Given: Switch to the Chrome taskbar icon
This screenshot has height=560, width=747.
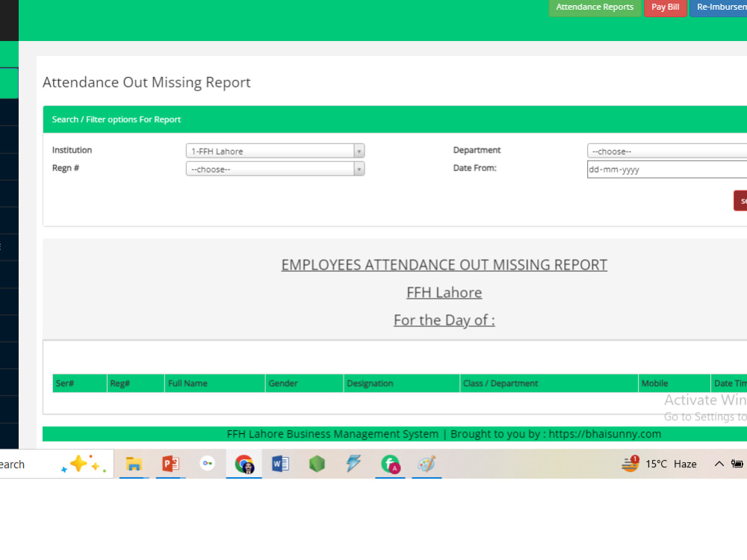Looking at the screenshot, I should tap(244, 464).
